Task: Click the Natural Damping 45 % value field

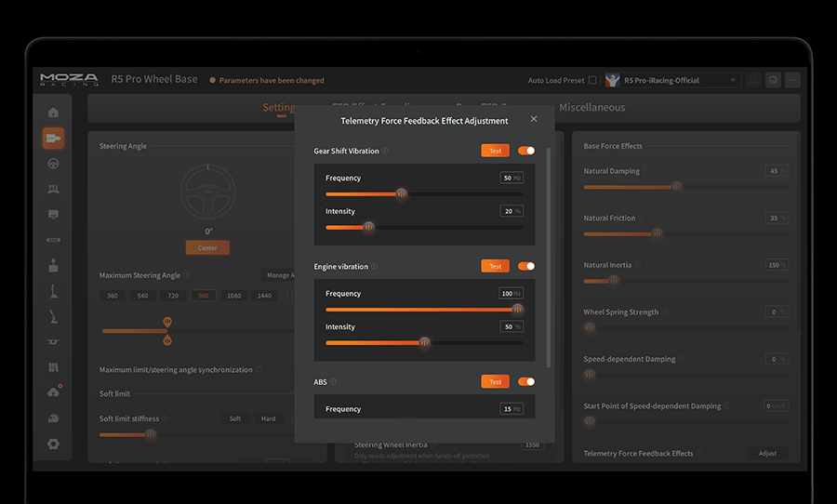Action: [777, 171]
